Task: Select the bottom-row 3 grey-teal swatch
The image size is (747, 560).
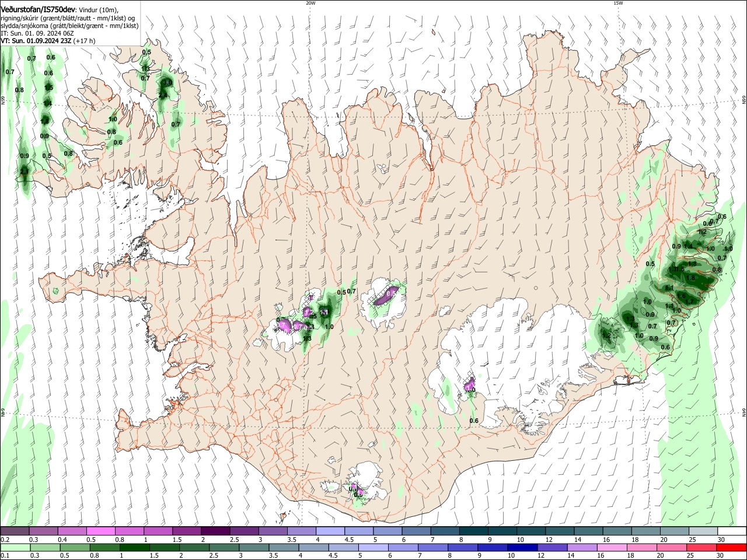Action: [253, 548]
